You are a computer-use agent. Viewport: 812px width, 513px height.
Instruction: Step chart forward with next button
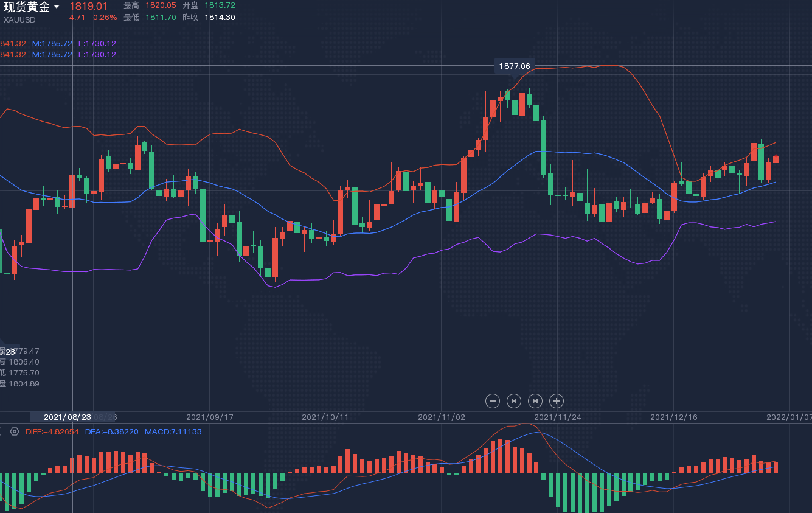pyautogui.click(x=535, y=400)
